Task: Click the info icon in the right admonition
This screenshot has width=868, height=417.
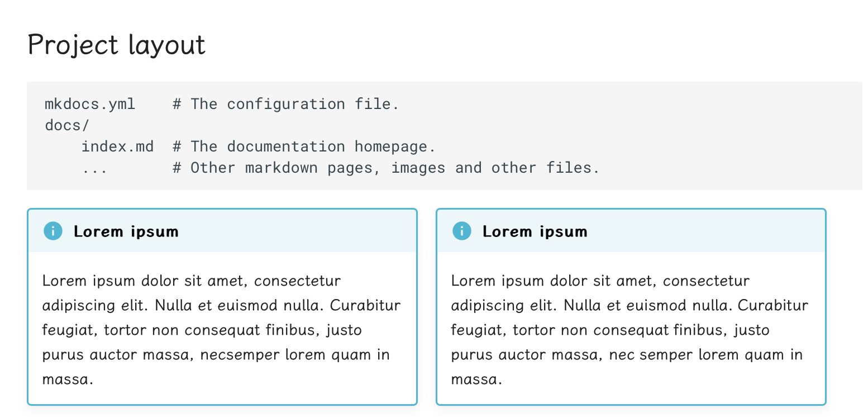Action: pyautogui.click(x=461, y=231)
